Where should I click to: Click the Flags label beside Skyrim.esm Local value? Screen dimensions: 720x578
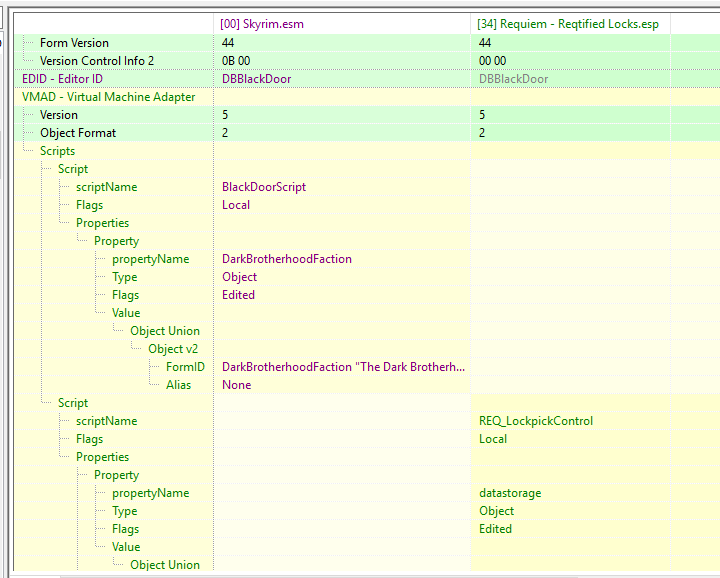[x=89, y=205]
